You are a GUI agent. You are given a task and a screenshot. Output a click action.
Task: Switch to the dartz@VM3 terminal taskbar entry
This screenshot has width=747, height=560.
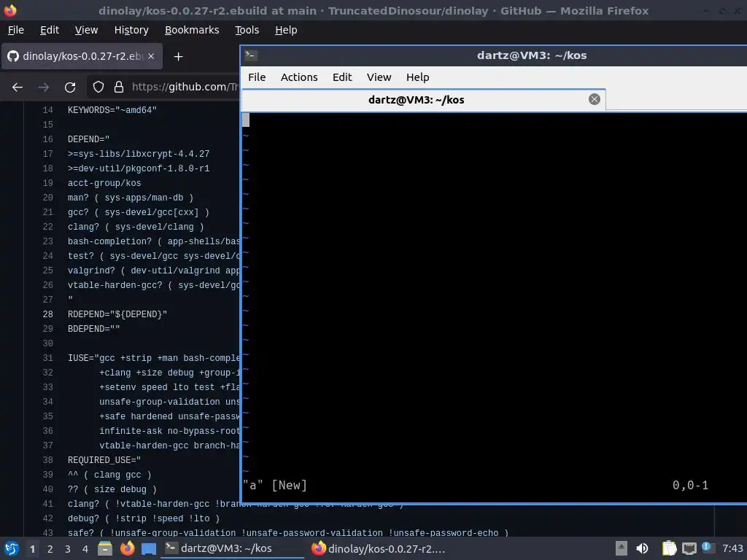pos(233,548)
